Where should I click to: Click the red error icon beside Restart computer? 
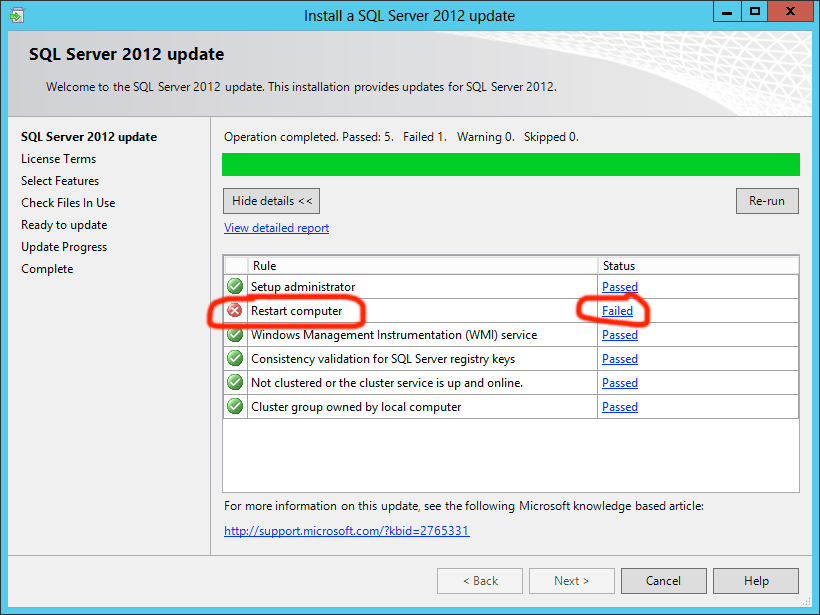click(234, 311)
